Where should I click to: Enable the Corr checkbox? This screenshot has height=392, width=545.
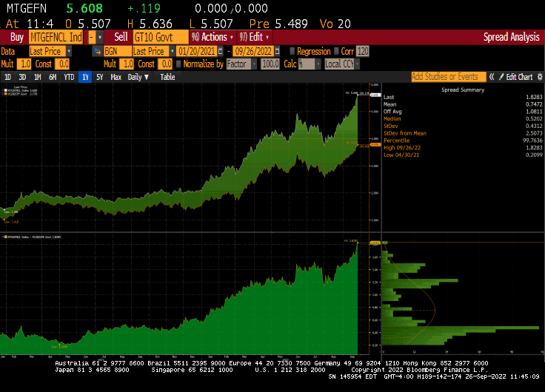(x=336, y=52)
